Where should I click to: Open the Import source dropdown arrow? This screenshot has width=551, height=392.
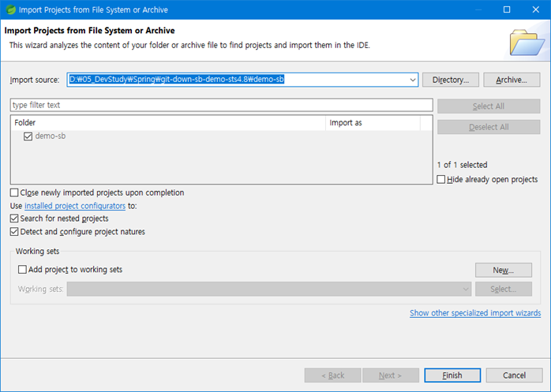(413, 80)
